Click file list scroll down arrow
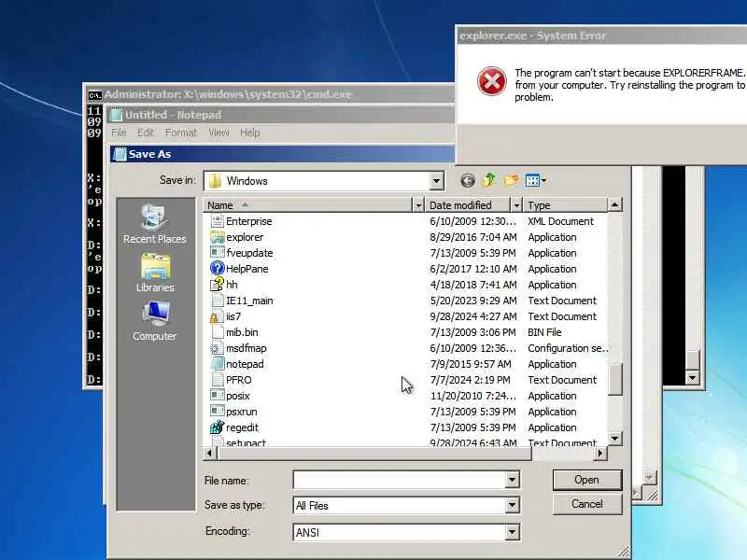The width and height of the screenshot is (747, 560). pyautogui.click(x=615, y=439)
